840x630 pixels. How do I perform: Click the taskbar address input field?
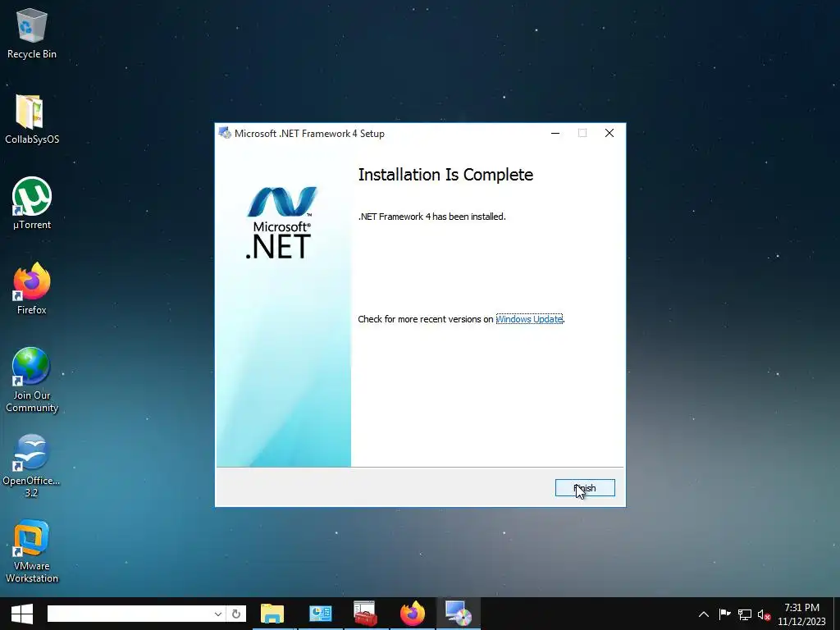coord(129,614)
